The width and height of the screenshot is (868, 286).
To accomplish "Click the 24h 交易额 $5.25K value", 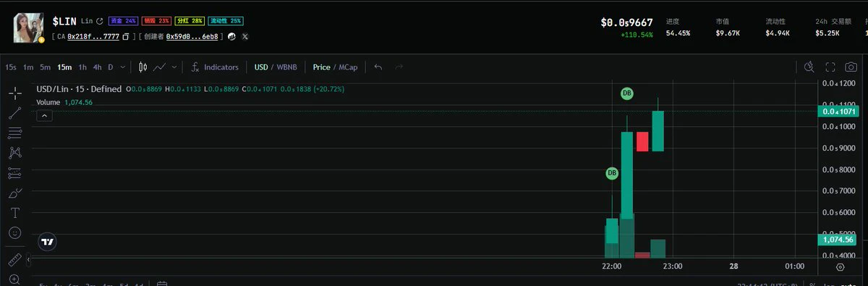I will pyautogui.click(x=827, y=33).
